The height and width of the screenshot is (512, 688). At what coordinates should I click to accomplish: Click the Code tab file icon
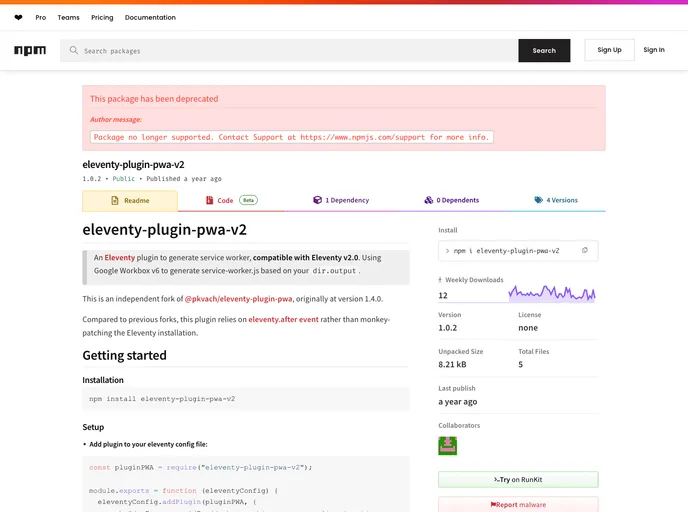(210, 200)
